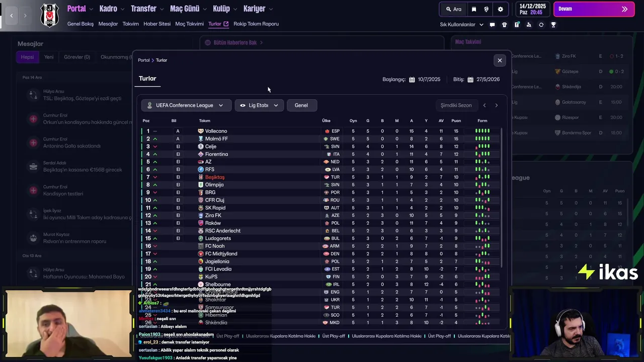Screen dimensions: 644x362
Task: Open the squad shirt shortcut icon
Action: pos(505,25)
